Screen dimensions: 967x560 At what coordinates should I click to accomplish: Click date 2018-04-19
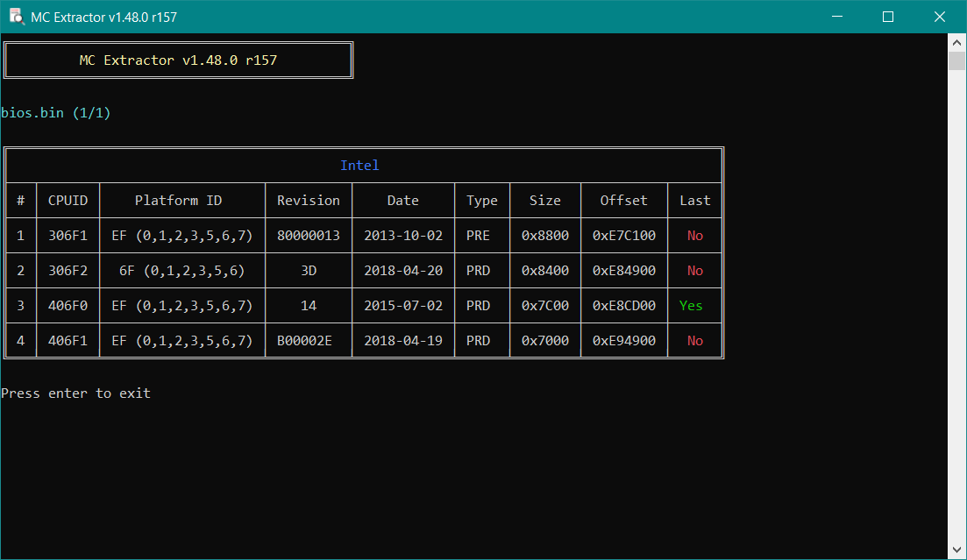(x=403, y=341)
